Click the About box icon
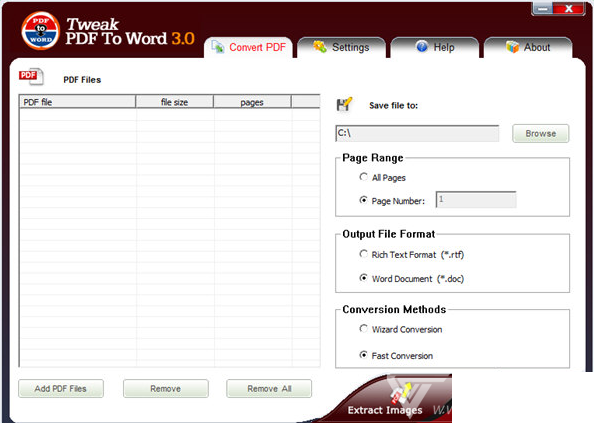This screenshot has width=594, height=423. [x=513, y=47]
